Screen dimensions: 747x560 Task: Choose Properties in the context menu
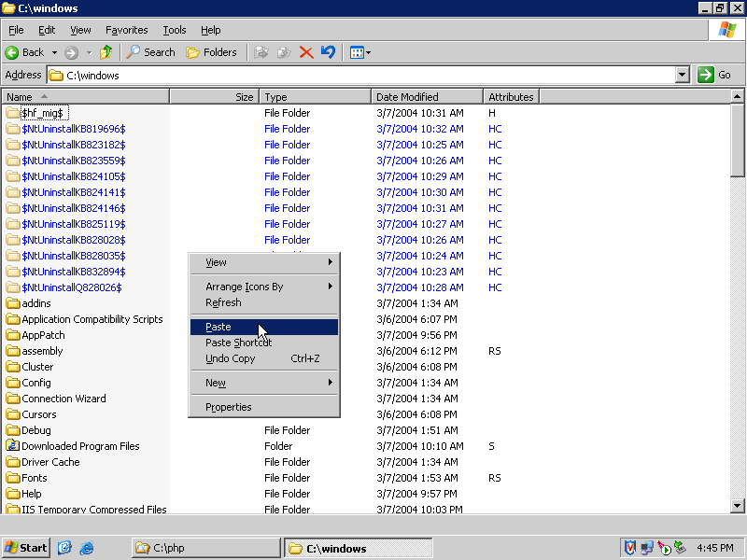(229, 407)
